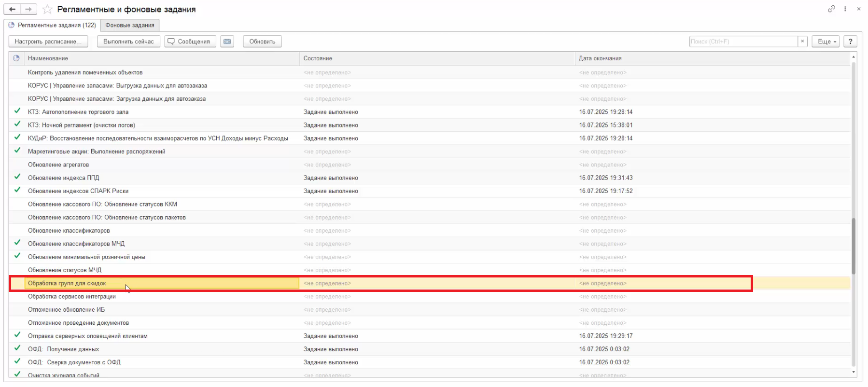Click green checkmark beside ОФД: Получение данных
The height and width of the screenshot is (387, 868).
17,348
